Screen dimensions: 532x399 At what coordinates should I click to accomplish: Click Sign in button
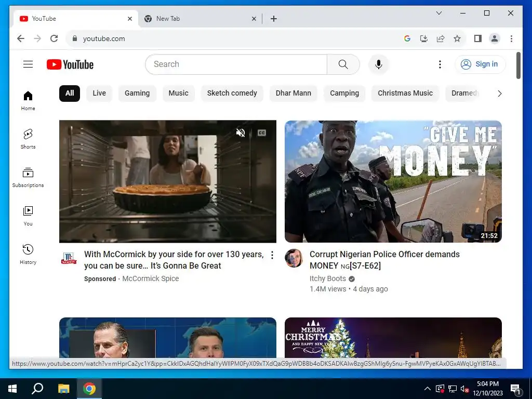[480, 64]
